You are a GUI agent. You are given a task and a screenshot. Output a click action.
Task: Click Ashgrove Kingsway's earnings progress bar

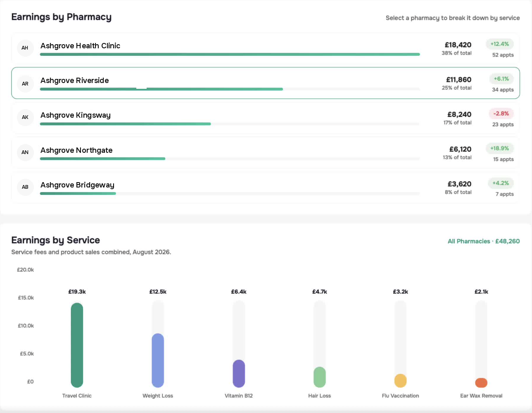(x=230, y=124)
